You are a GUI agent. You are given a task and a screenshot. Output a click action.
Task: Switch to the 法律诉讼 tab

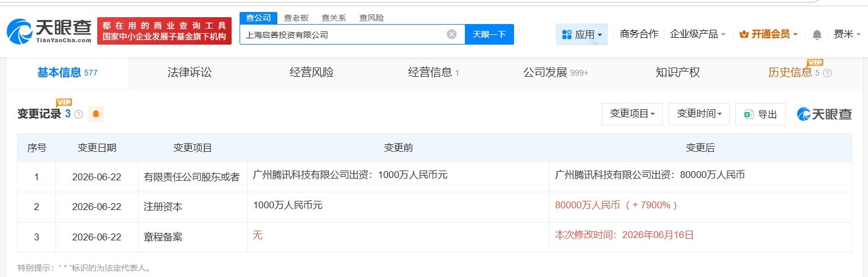(x=189, y=73)
